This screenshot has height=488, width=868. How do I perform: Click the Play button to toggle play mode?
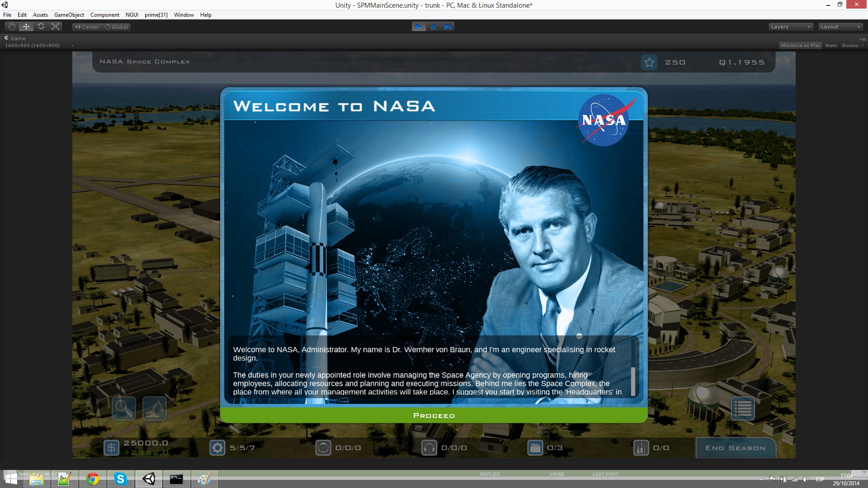tap(419, 27)
